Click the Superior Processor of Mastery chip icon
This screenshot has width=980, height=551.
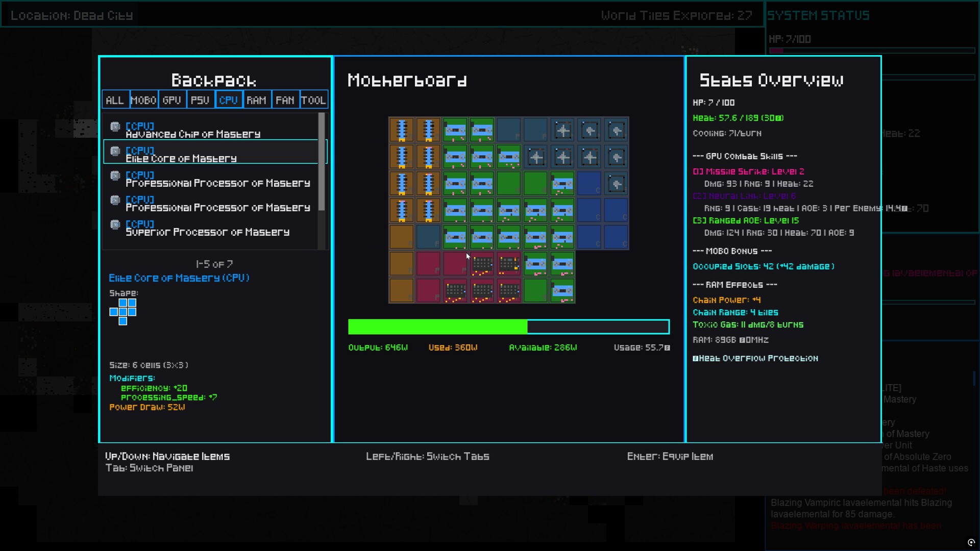(x=115, y=226)
